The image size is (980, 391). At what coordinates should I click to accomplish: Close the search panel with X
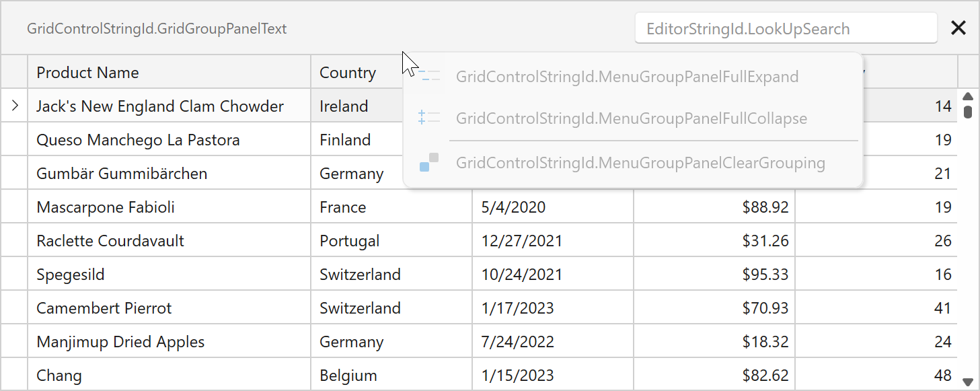(958, 28)
